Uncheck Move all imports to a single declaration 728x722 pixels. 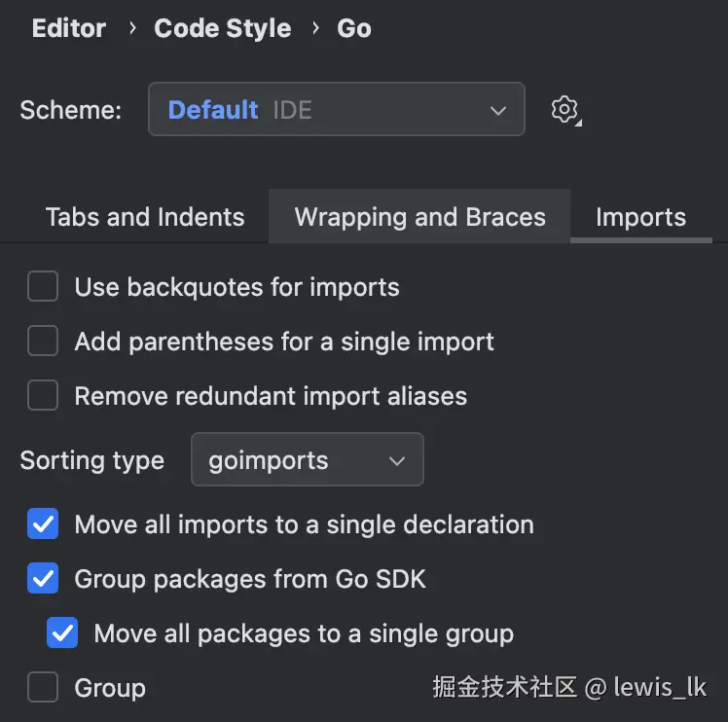pyautogui.click(x=43, y=524)
